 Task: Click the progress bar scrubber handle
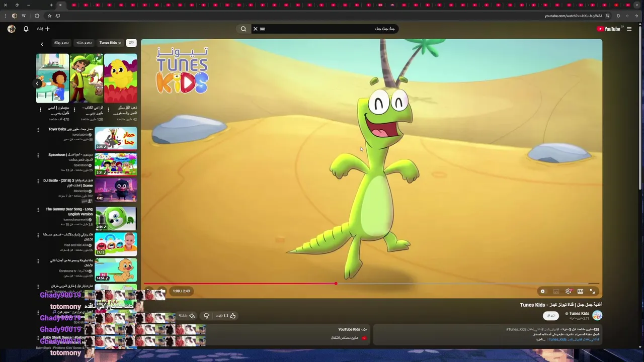click(336, 284)
